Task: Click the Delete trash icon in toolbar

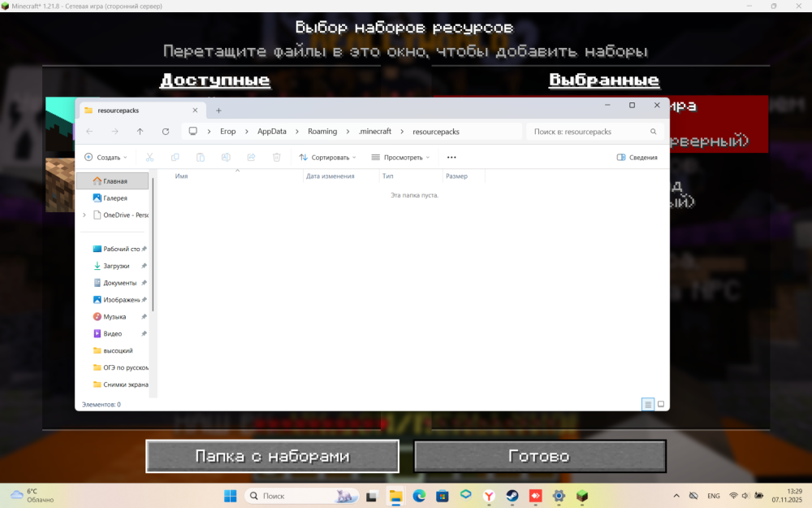Action: [277, 157]
